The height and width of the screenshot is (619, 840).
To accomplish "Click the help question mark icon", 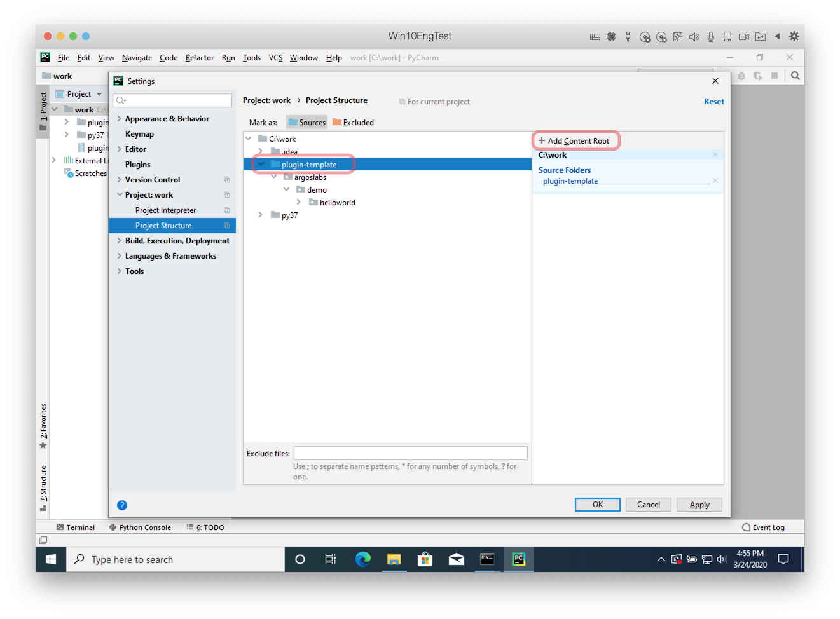I will [122, 505].
